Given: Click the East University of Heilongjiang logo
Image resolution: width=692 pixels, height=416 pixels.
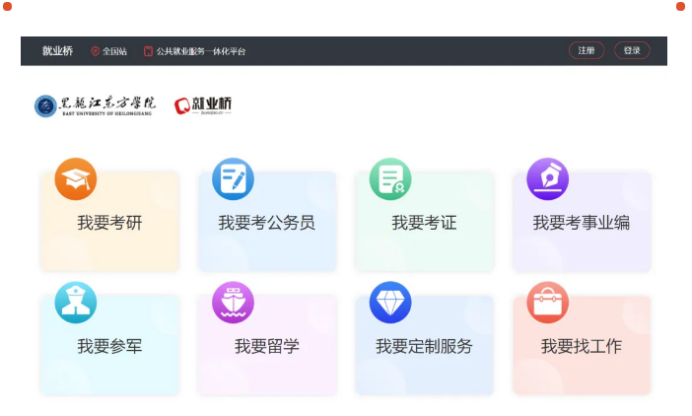Looking at the screenshot, I should pyautogui.click(x=95, y=105).
